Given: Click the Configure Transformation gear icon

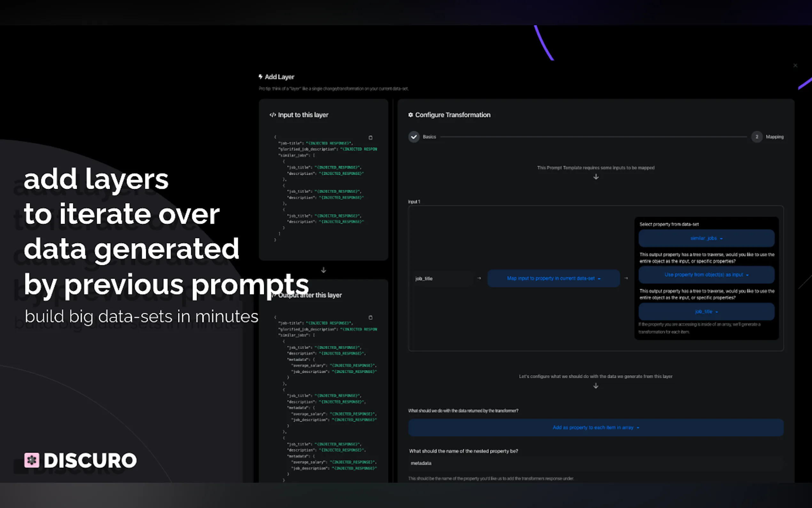Looking at the screenshot, I should pyautogui.click(x=410, y=115).
